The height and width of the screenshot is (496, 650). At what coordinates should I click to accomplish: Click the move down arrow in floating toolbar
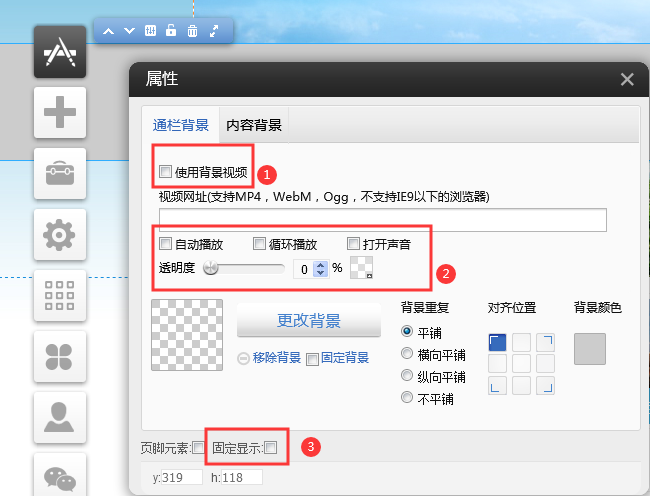coord(129,31)
